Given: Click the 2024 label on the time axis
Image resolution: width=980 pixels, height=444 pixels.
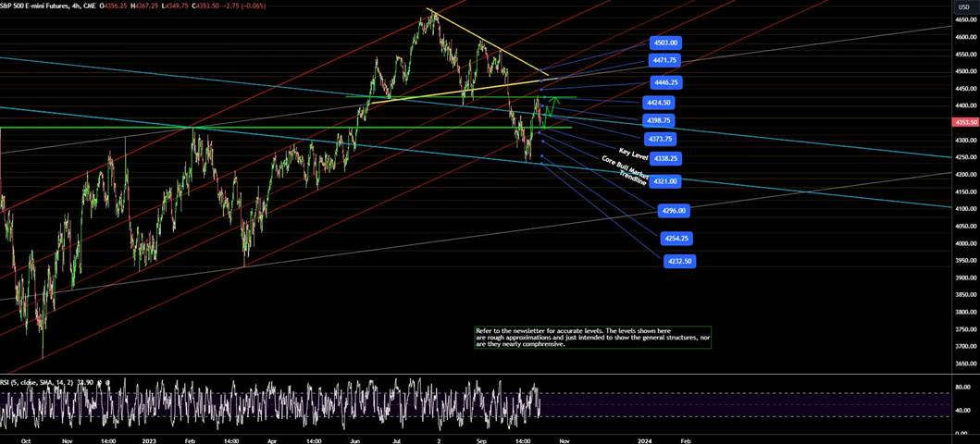Looking at the screenshot, I should point(645,439).
